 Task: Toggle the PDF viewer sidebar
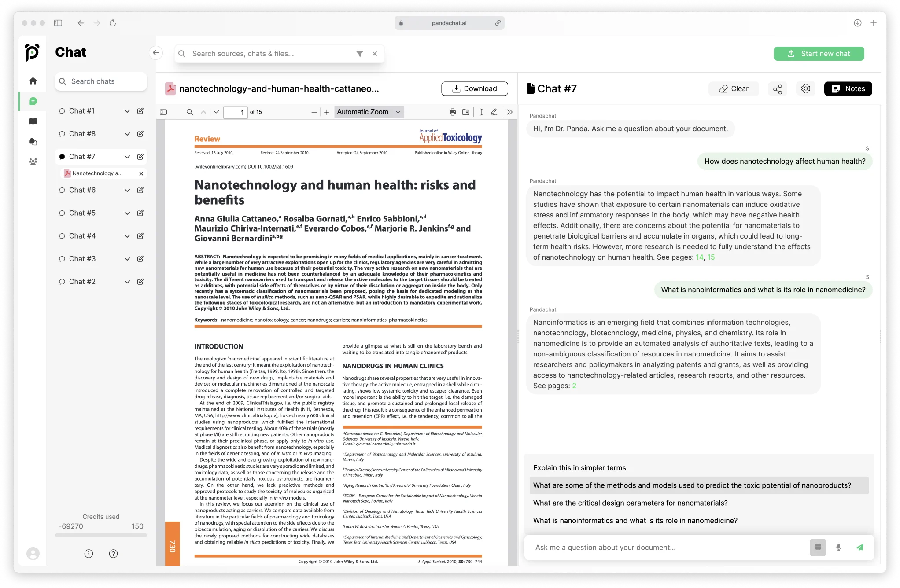tap(163, 112)
